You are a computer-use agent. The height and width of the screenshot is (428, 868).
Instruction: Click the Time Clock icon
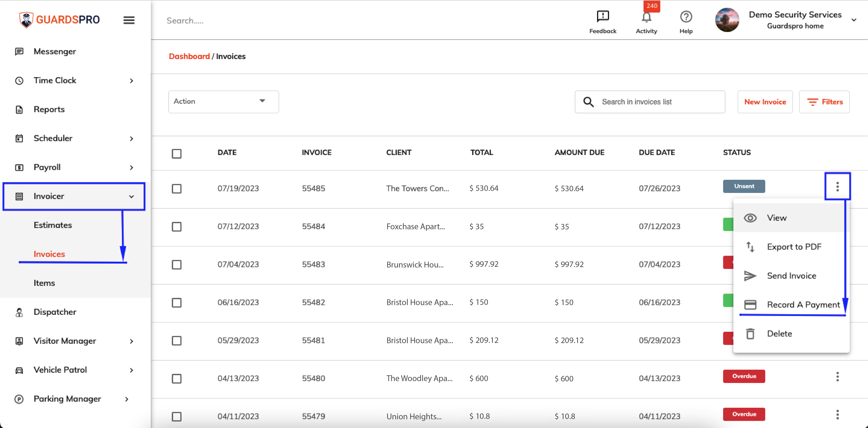[x=19, y=80]
